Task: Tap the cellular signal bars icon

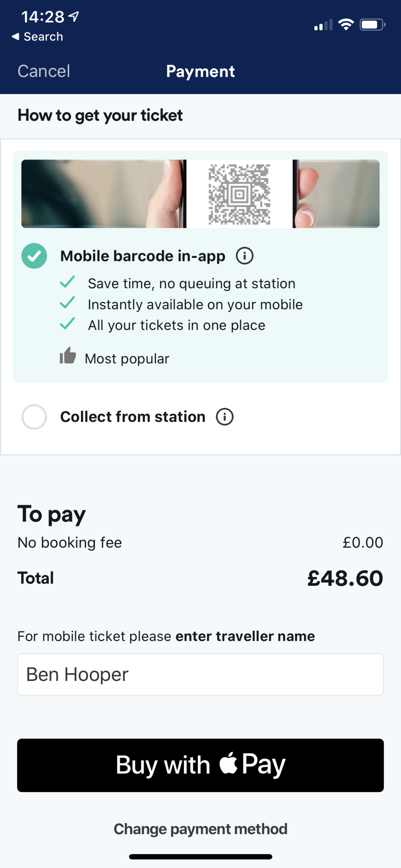Action: 323,25
